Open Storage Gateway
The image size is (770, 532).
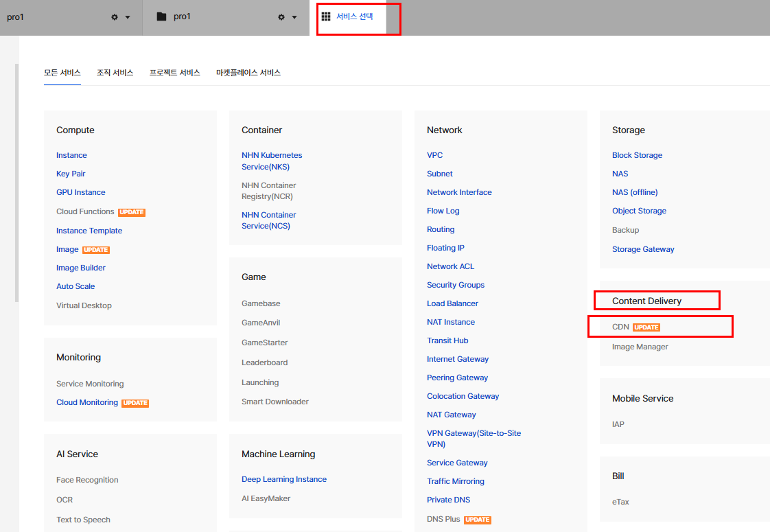(x=643, y=250)
